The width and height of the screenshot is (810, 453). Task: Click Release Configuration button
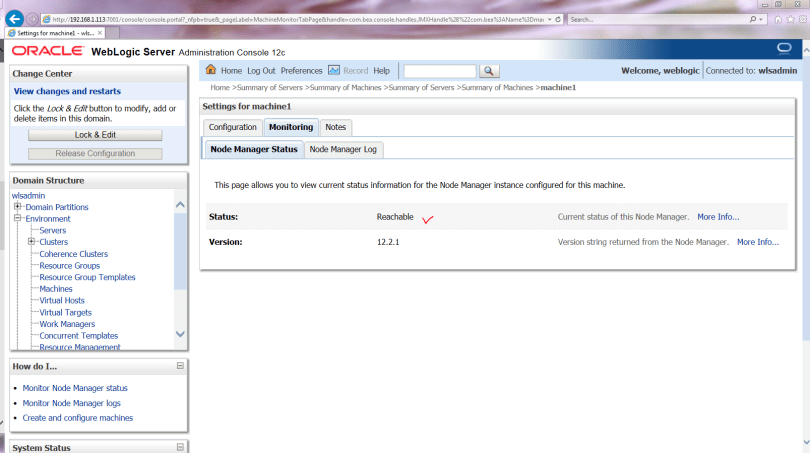[x=95, y=153]
